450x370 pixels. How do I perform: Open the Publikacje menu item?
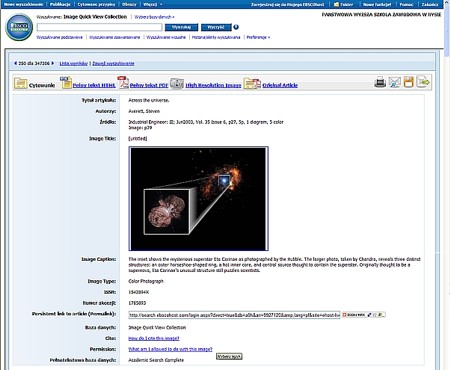click(x=60, y=4)
